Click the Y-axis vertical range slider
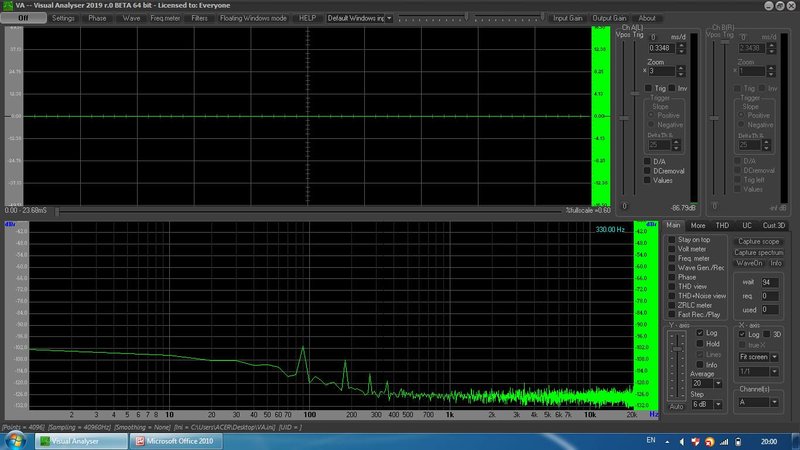This screenshot has height=450, width=800. [x=677, y=365]
